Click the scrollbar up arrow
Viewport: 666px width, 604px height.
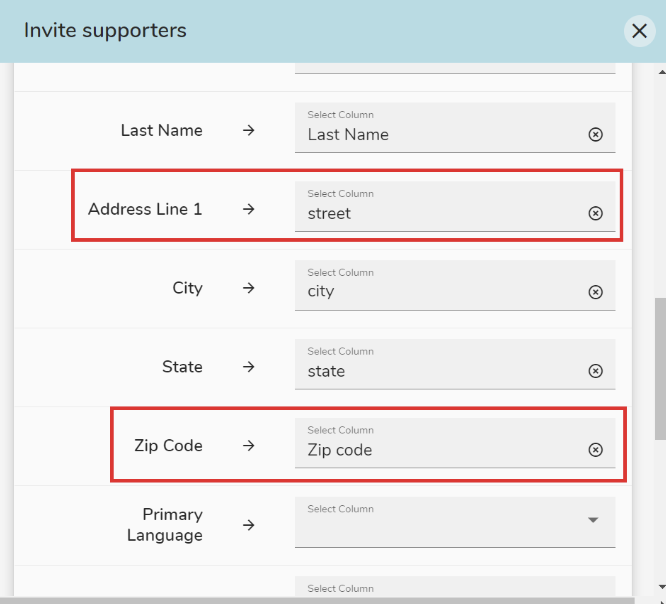[662, 72]
